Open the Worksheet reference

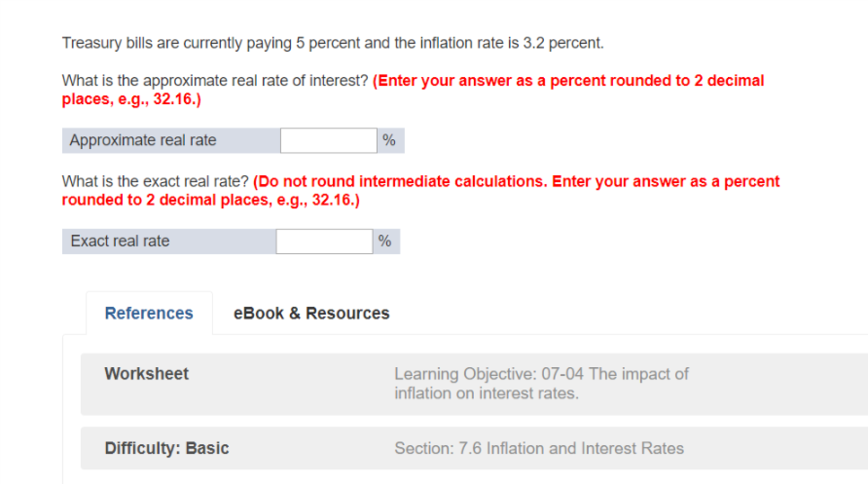[x=147, y=374]
